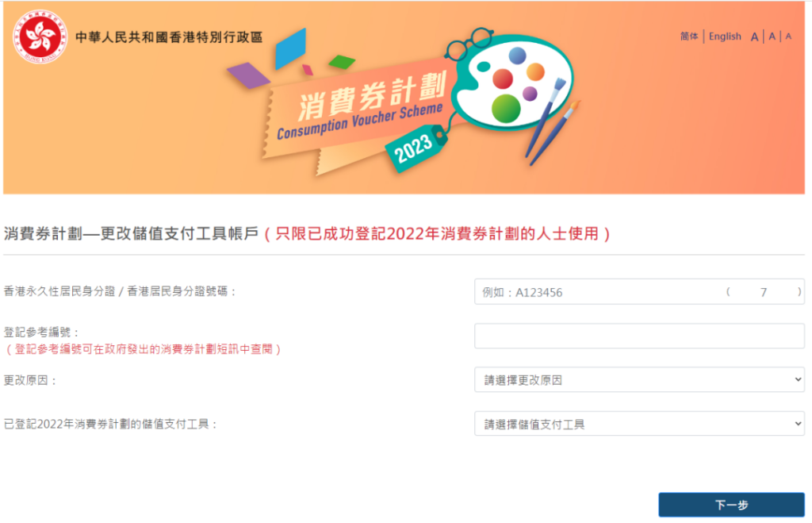Click the eyeglasses graphic in banner
Viewport: 812px width, 523px height.
point(469,44)
